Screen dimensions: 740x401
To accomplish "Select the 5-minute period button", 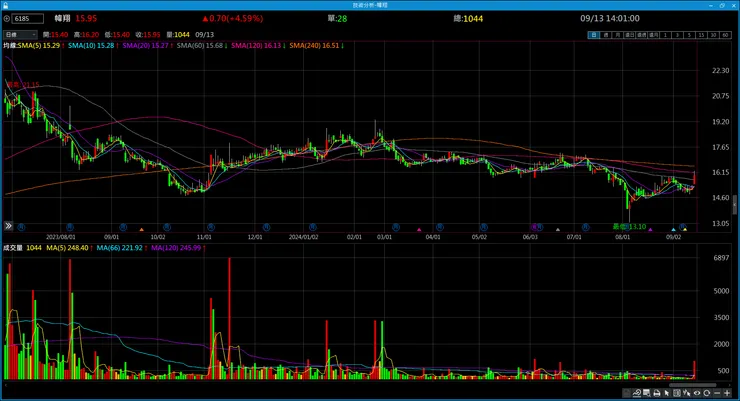I will pos(689,35).
